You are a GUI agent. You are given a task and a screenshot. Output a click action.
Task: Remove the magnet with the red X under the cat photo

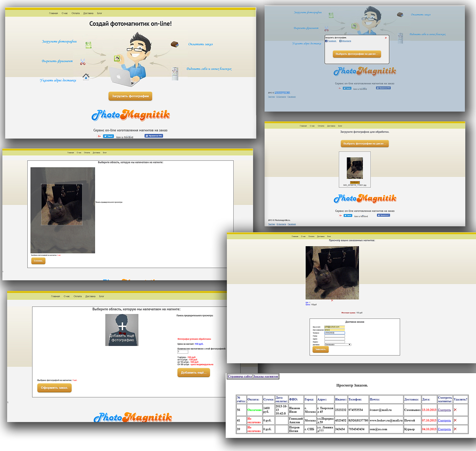[x=332, y=301]
